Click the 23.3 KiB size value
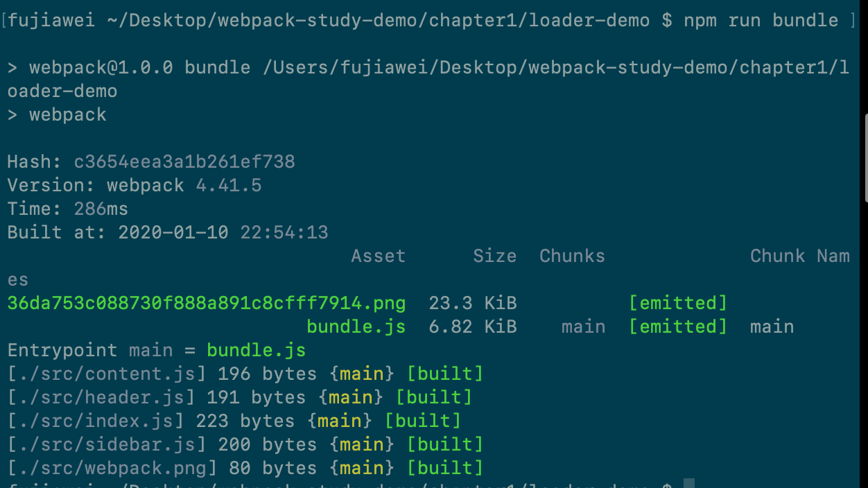Screen dimensions: 868x488 472,303
